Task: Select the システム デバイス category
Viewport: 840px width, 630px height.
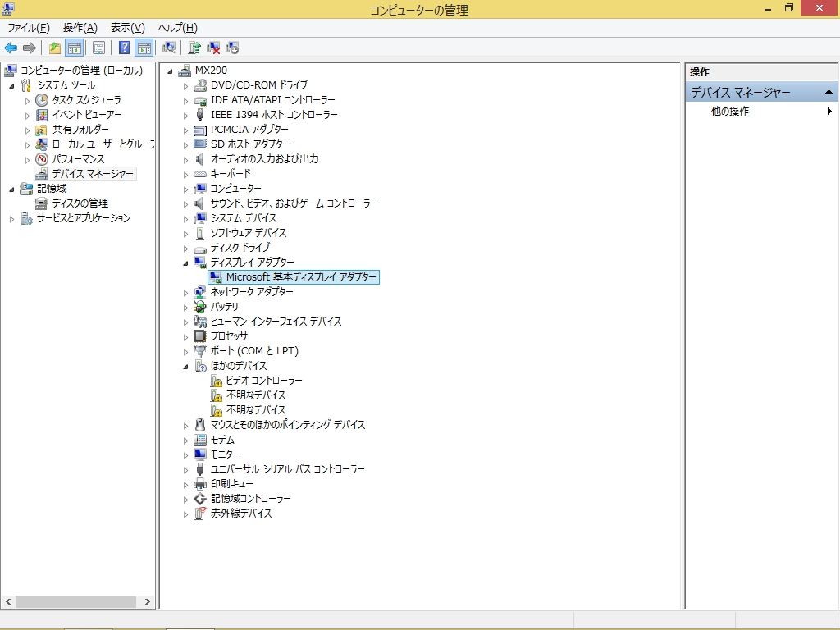Action: (244, 218)
